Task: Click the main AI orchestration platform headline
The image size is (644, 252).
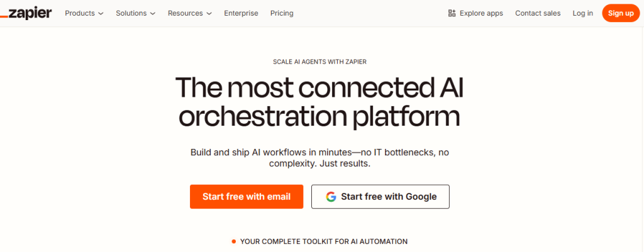Action: pyautogui.click(x=319, y=102)
